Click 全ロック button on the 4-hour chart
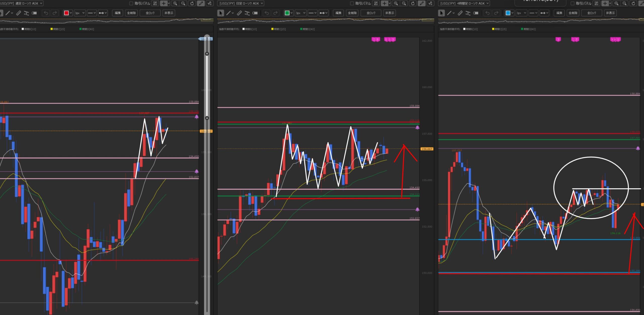 coord(591,13)
